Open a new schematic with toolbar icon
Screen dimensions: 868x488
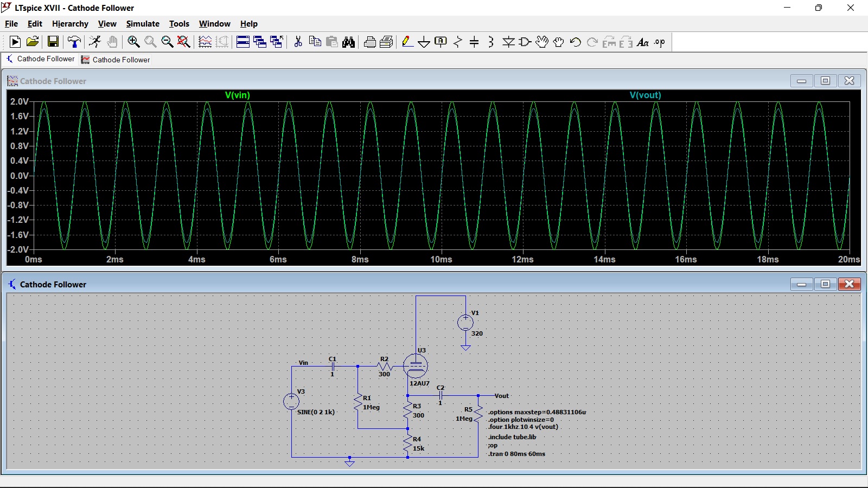(x=15, y=42)
